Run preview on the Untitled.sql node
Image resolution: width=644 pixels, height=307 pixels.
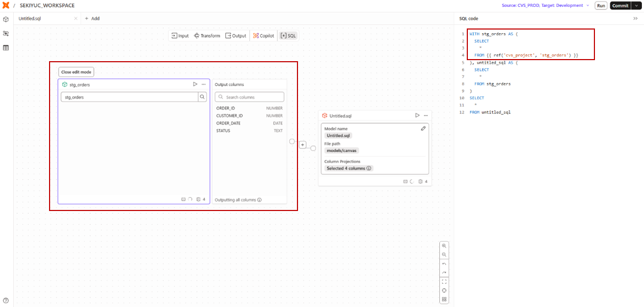tap(417, 116)
